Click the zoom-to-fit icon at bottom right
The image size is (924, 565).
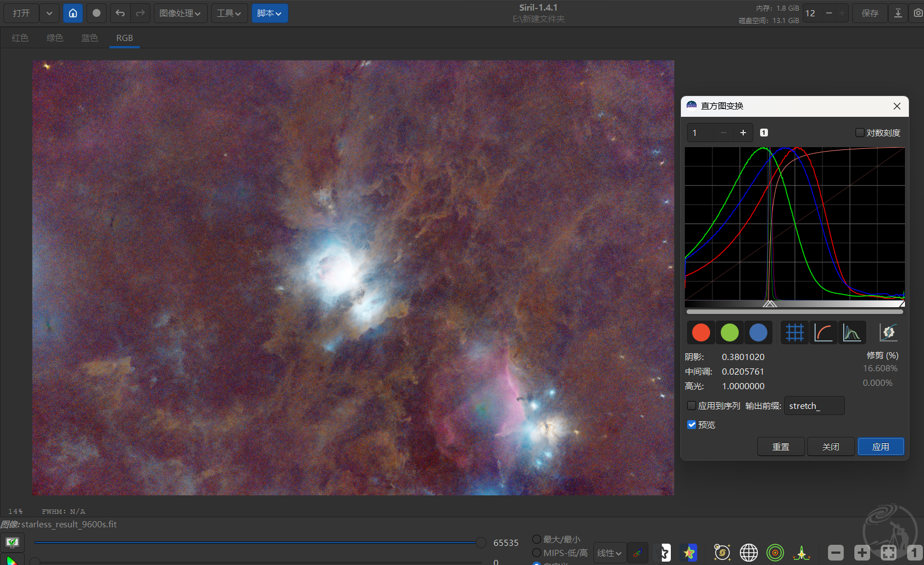pos(888,553)
